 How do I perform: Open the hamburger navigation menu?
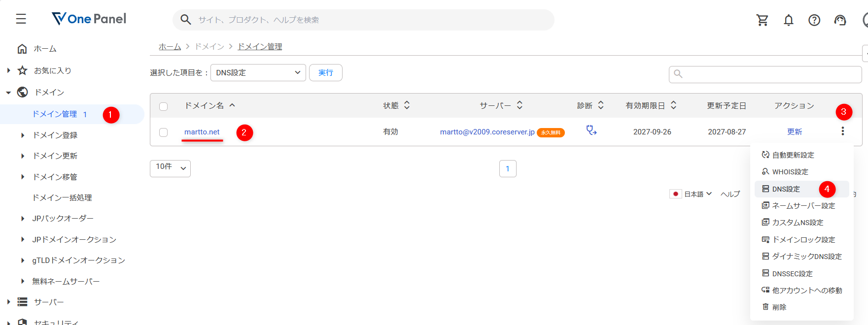pyautogui.click(x=21, y=19)
